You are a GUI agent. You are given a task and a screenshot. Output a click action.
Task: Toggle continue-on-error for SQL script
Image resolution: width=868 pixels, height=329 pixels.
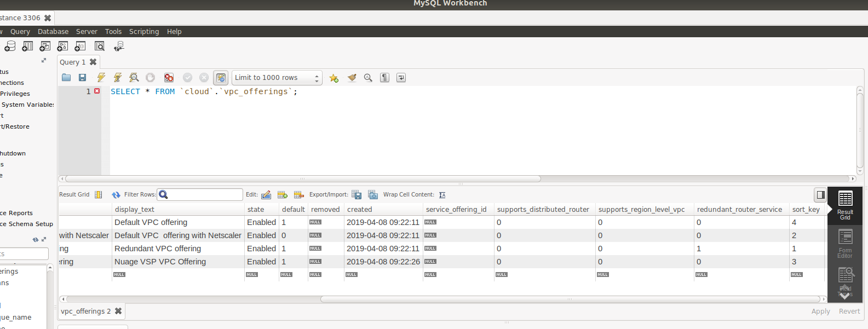click(x=169, y=78)
